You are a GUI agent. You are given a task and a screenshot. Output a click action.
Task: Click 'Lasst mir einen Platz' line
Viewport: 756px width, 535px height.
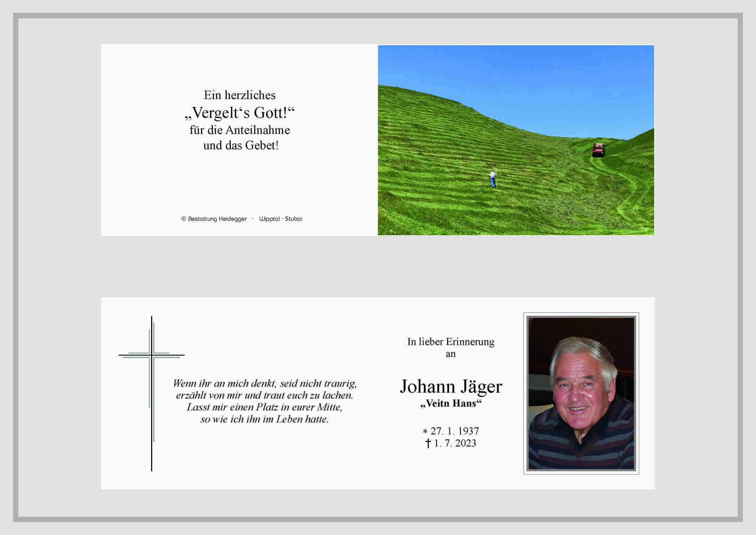(x=264, y=407)
